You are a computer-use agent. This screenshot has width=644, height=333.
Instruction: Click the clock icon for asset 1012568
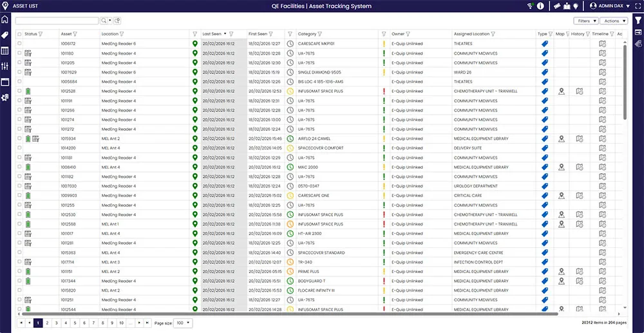290,224
